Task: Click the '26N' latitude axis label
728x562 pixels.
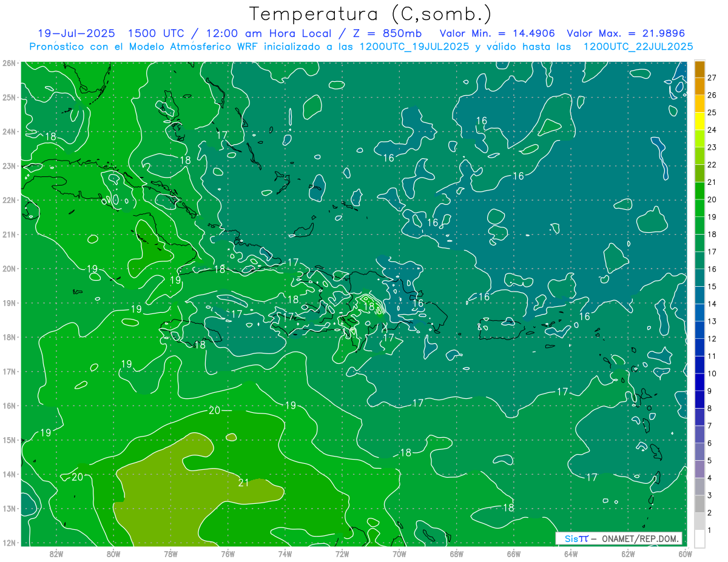Action: point(8,63)
